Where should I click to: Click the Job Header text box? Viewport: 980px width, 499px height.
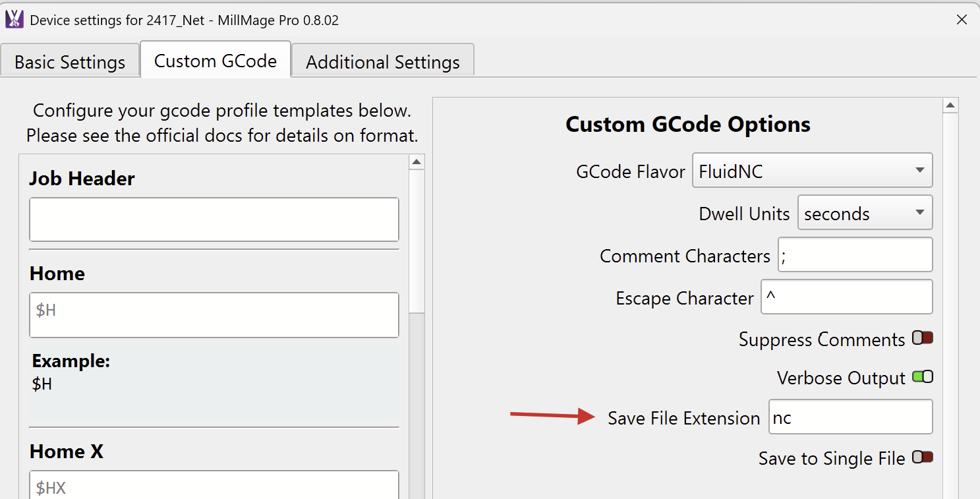point(214,220)
